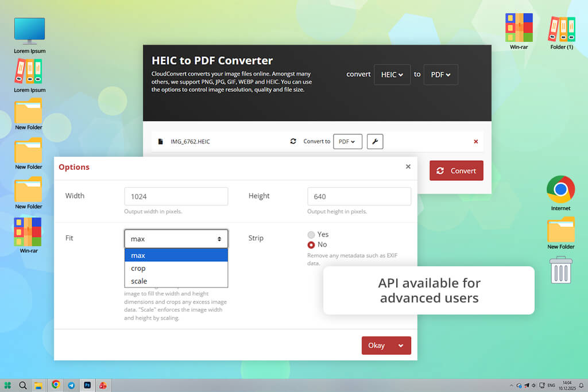The image size is (588, 392).
Task: Open Chrome from the taskbar
Action: pos(56,385)
